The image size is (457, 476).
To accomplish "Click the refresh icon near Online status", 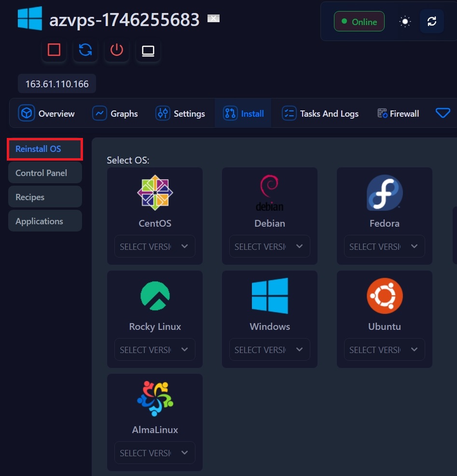I will [431, 22].
